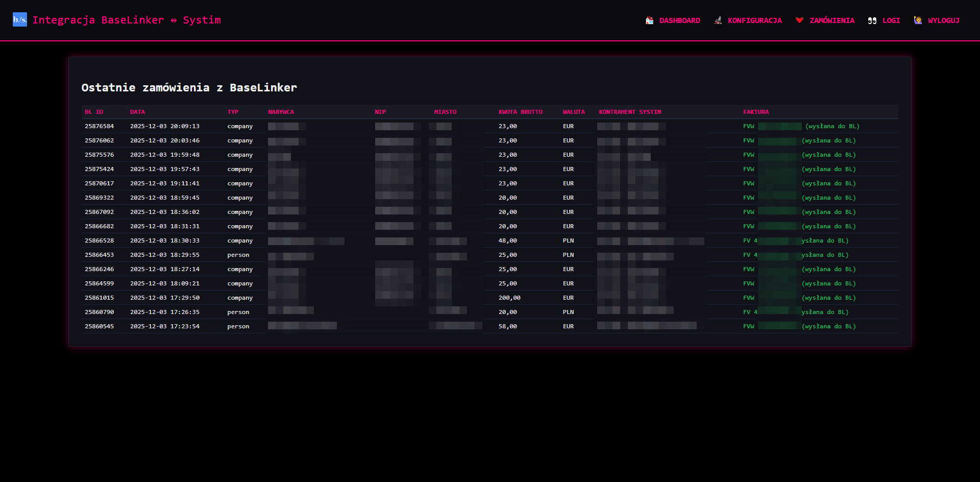
Task: Click the Integracja BaseLinker ⇔ Systim title
Action: click(127, 20)
